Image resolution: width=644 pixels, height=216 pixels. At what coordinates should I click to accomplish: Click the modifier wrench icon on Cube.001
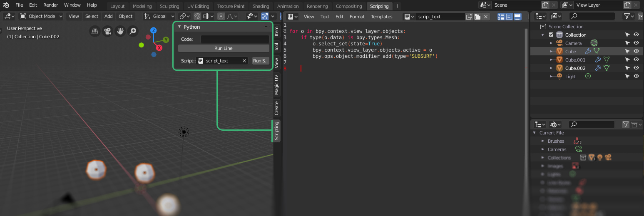click(x=599, y=60)
